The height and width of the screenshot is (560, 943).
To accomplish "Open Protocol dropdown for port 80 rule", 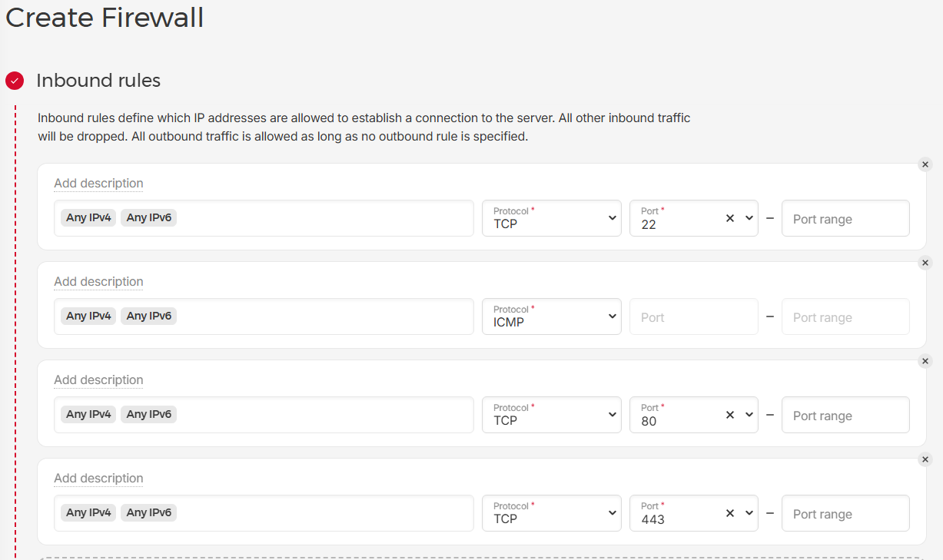I will (551, 415).
